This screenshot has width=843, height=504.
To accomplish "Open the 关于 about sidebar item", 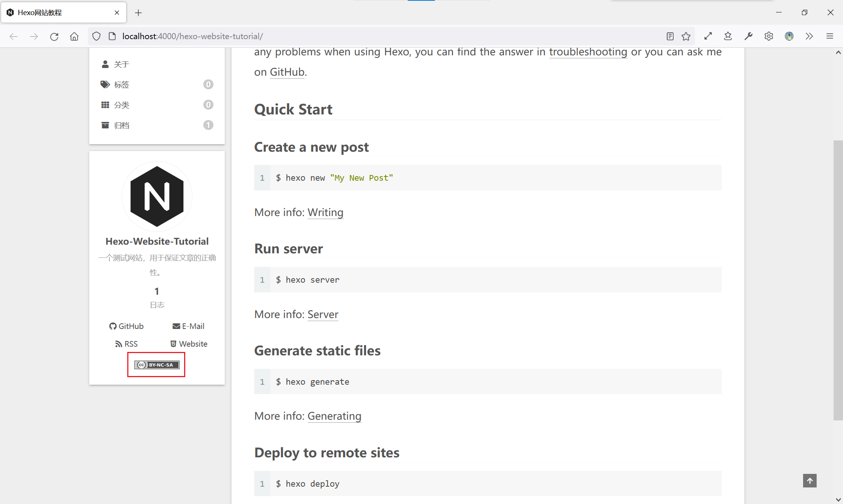I will point(122,64).
